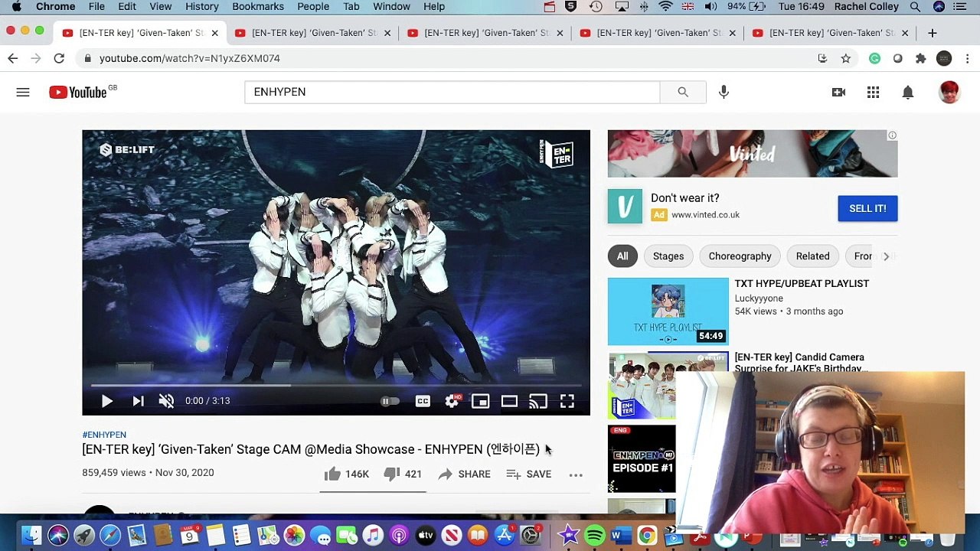The image size is (980, 551).
Task: Cast the video to a TV
Action: (538, 401)
